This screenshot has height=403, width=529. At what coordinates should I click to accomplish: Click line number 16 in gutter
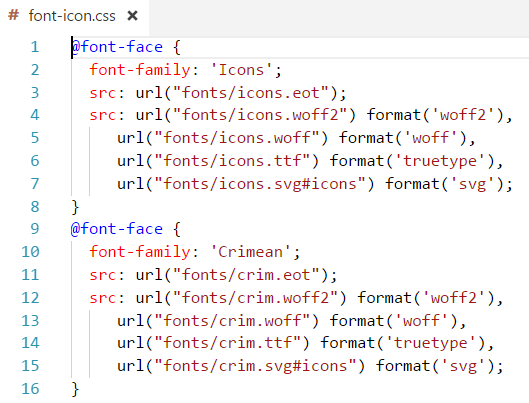pos(30,388)
